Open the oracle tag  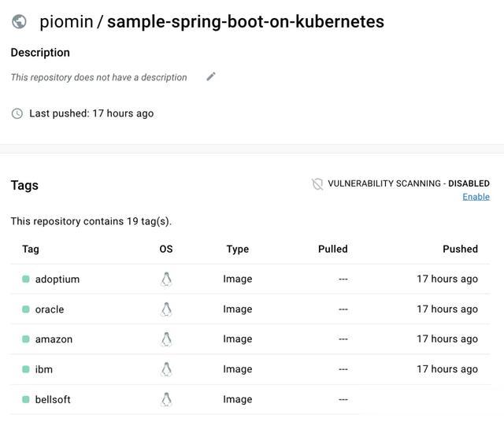(50, 309)
